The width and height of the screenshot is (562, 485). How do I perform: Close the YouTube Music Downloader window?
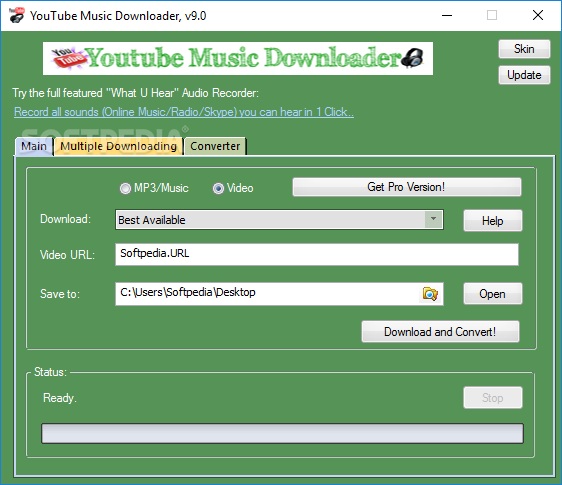coord(538,15)
